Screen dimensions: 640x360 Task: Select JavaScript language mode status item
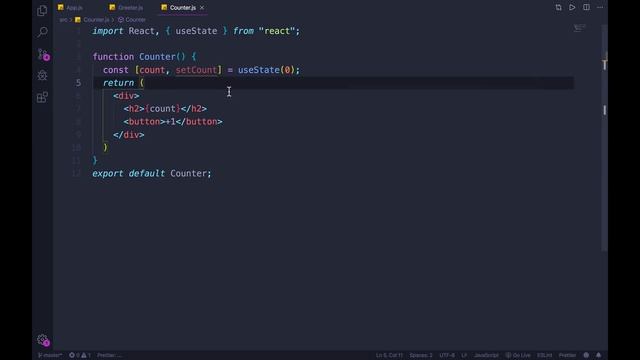click(486, 355)
